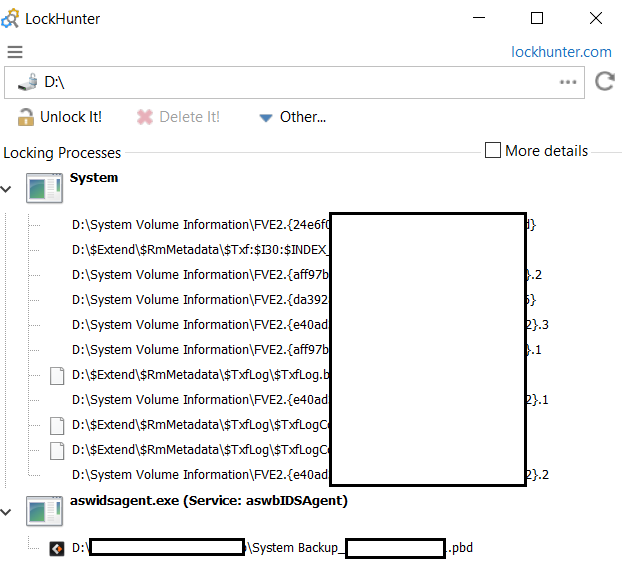Select the System process icon
This screenshot has width=622, height=569.
44,188
